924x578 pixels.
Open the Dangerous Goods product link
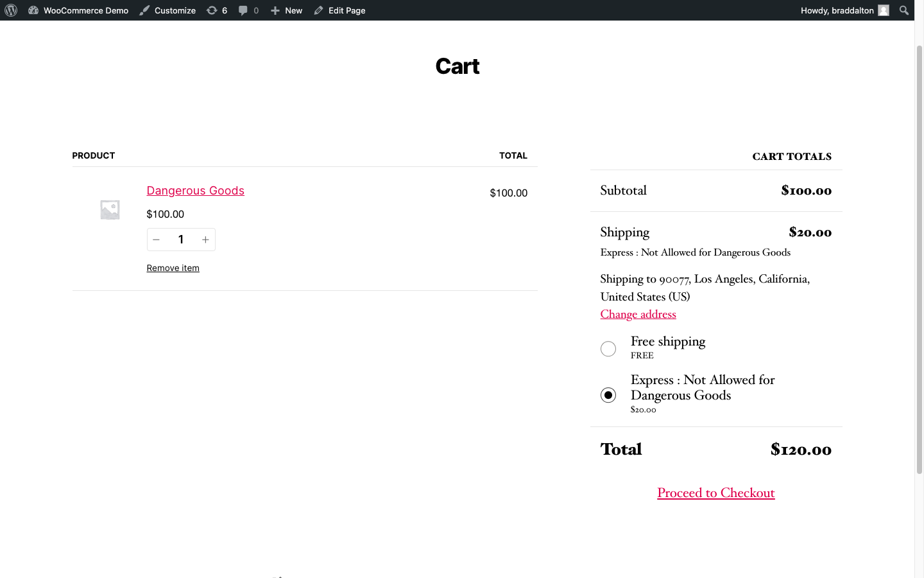[x=195, y=191]
